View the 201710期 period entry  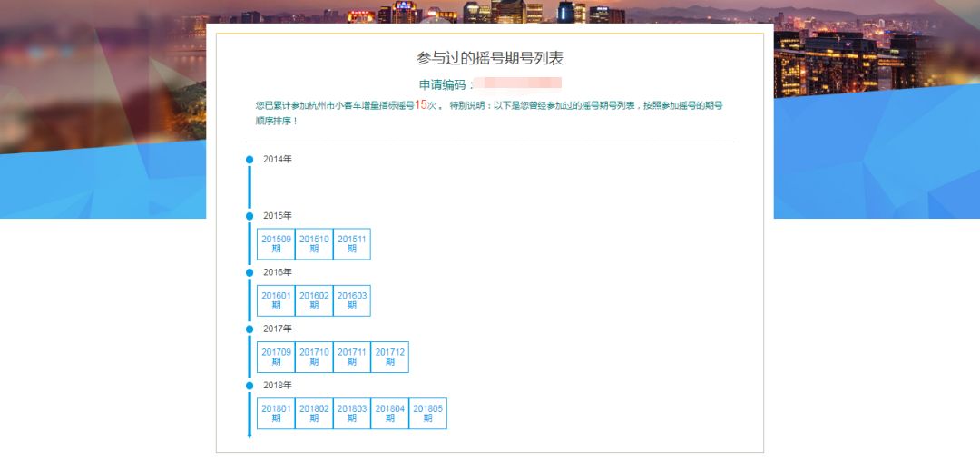pos(314,358)
